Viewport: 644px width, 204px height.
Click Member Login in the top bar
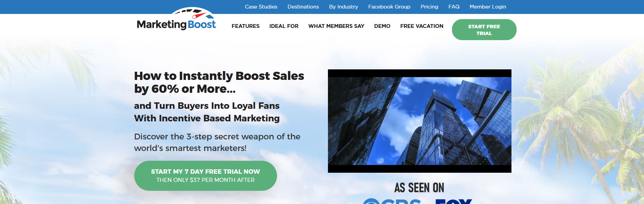coord(488,7)
